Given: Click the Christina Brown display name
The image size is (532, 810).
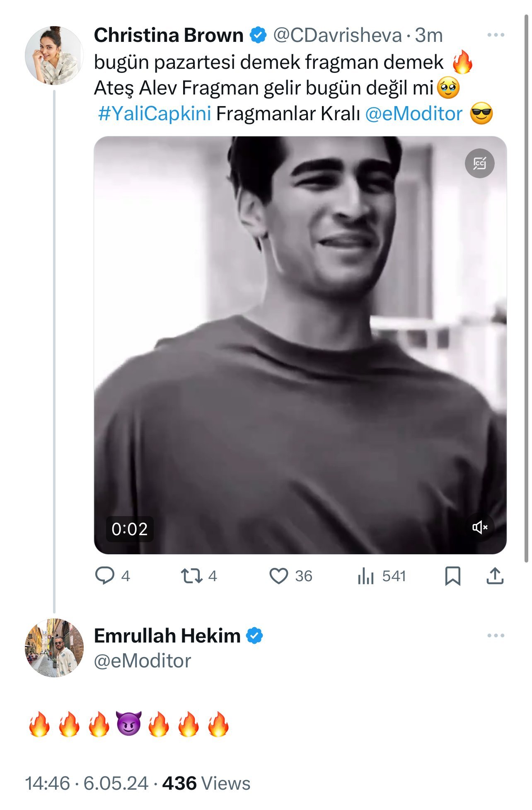Looking at the screenshot, I should [168, 35].
